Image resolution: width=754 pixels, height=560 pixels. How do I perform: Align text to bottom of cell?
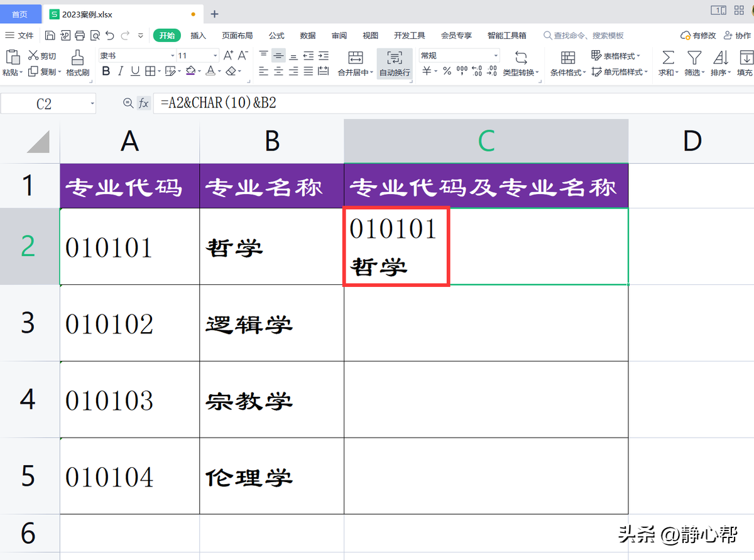point(293,56)
